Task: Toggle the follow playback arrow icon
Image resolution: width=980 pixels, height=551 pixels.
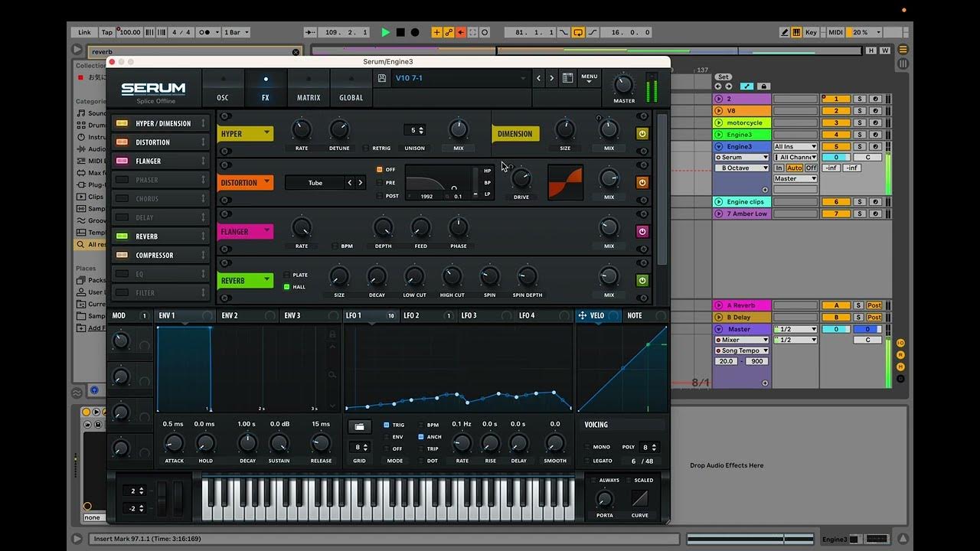Action: click(x=310, y=32)
